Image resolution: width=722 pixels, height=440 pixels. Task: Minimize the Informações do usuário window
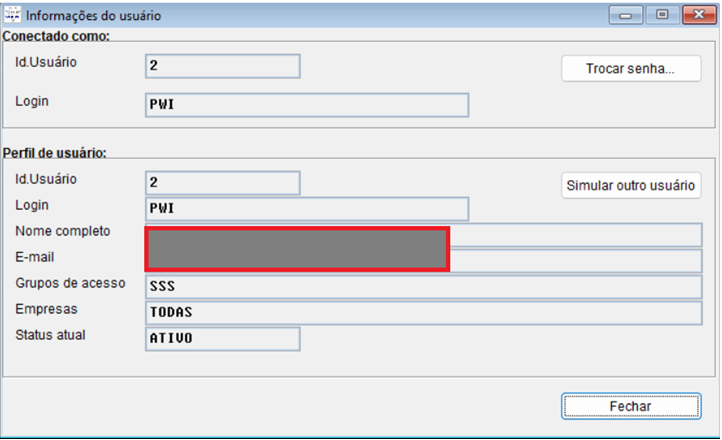629,16
